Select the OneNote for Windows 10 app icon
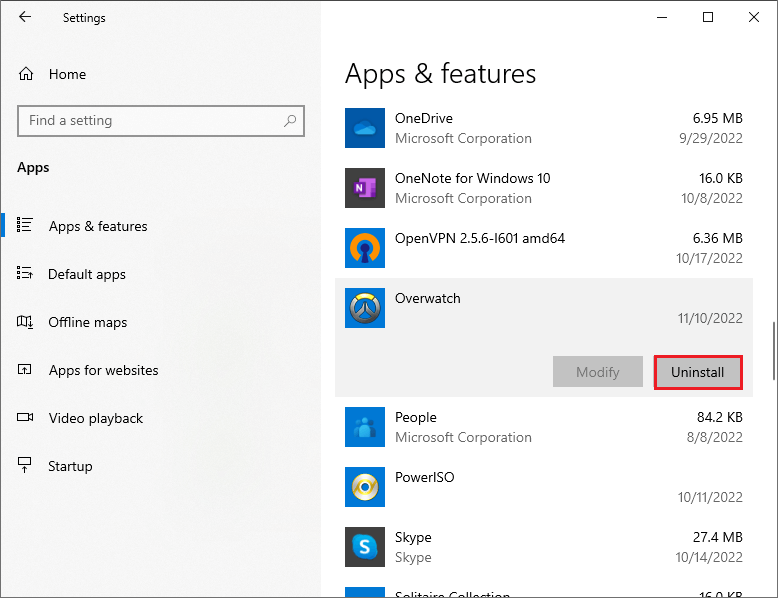 point(365,188)
